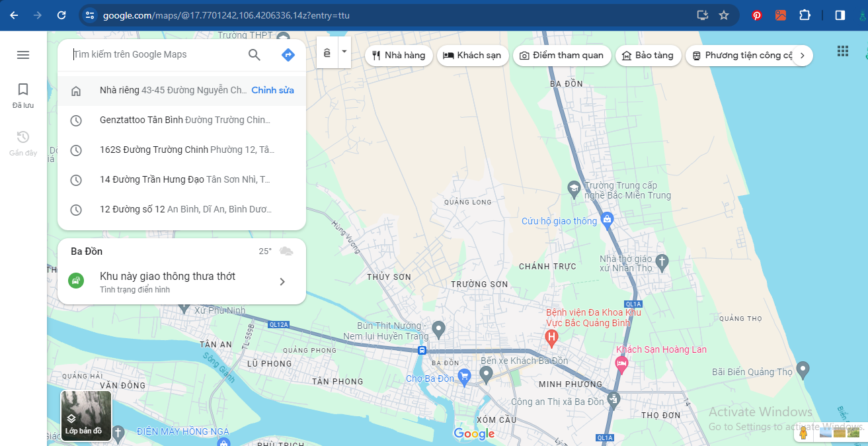
Task: Open the hamburger main menu
Action: (23, 55)
